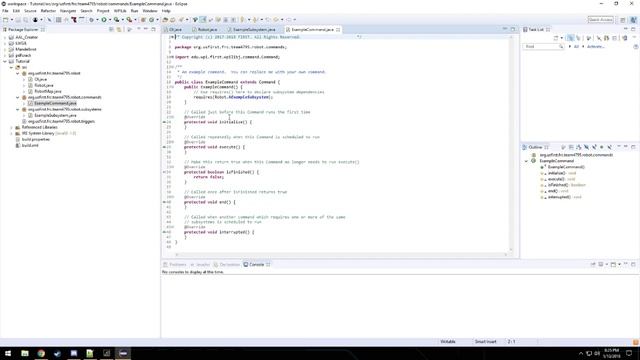Toggle Mark Occurrences in main toolbar

203,20
